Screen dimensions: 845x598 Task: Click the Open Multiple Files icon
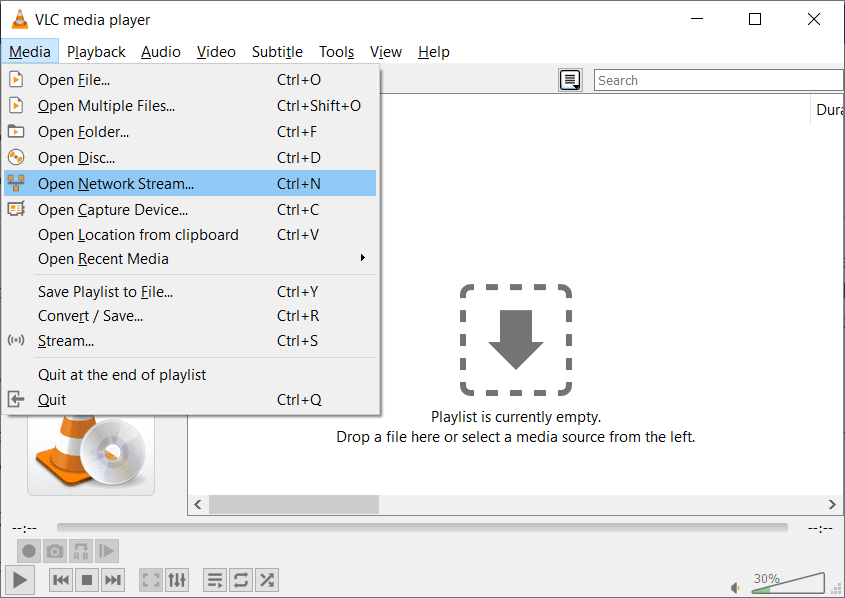16,106
